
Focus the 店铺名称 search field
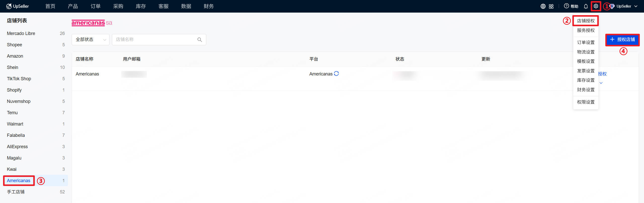point(155,40)
